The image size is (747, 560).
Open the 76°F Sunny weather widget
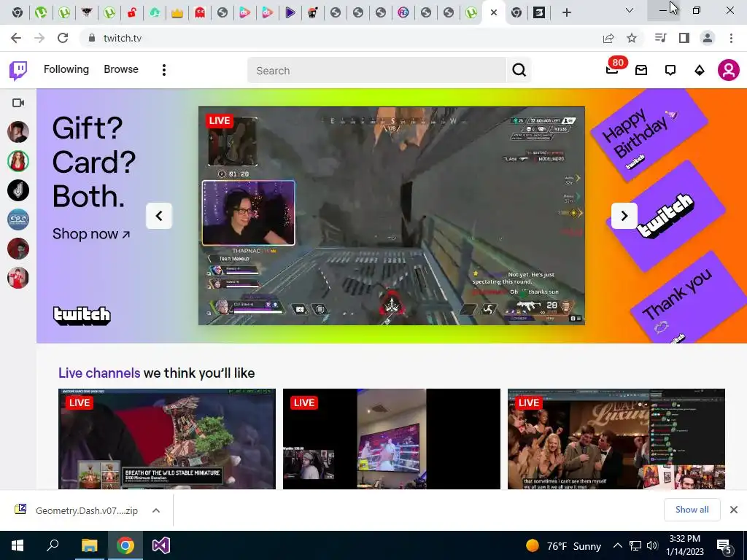[563, 545]
